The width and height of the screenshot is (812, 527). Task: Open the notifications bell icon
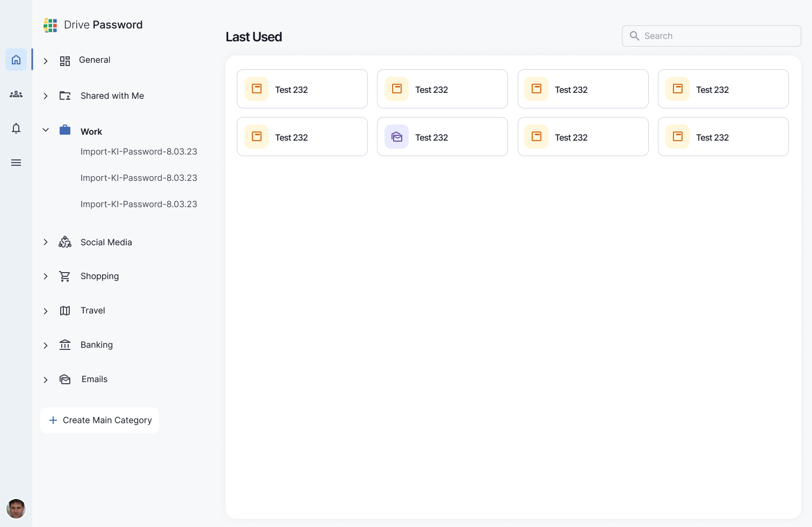(16, 128)
